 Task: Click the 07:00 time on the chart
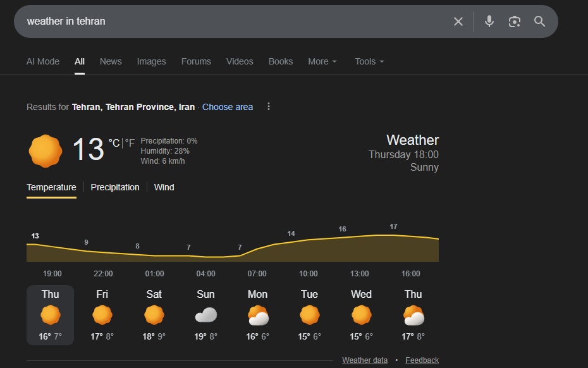[x=257, y=273]
